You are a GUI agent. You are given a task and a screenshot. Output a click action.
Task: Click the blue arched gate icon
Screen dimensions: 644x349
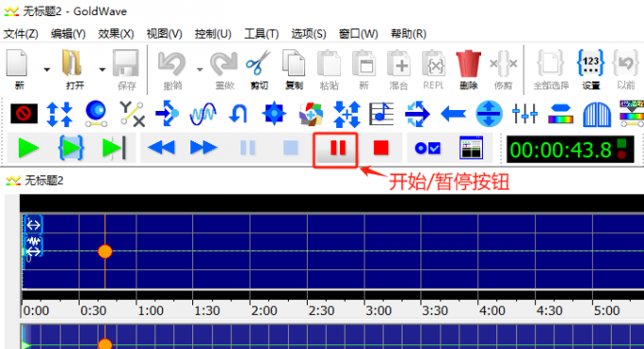(x=597, y=114)
